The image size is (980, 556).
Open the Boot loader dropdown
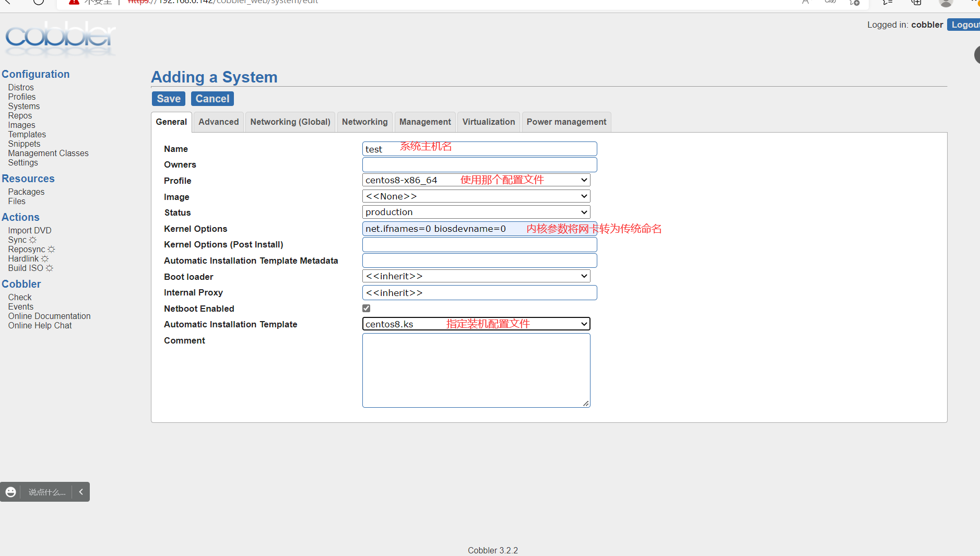476,276
